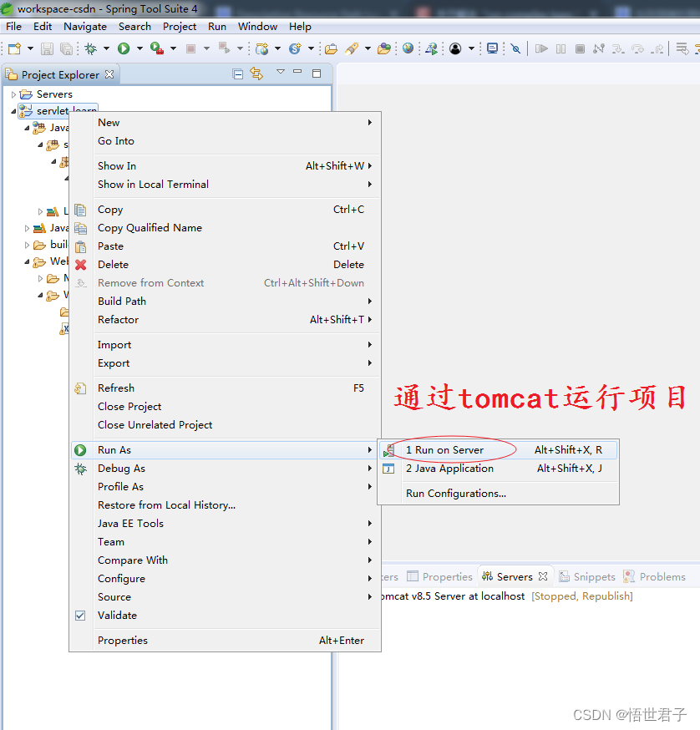Minimize the Project Explorer panel
Viewport: 700px width, 730px height.
coord(297,72)
